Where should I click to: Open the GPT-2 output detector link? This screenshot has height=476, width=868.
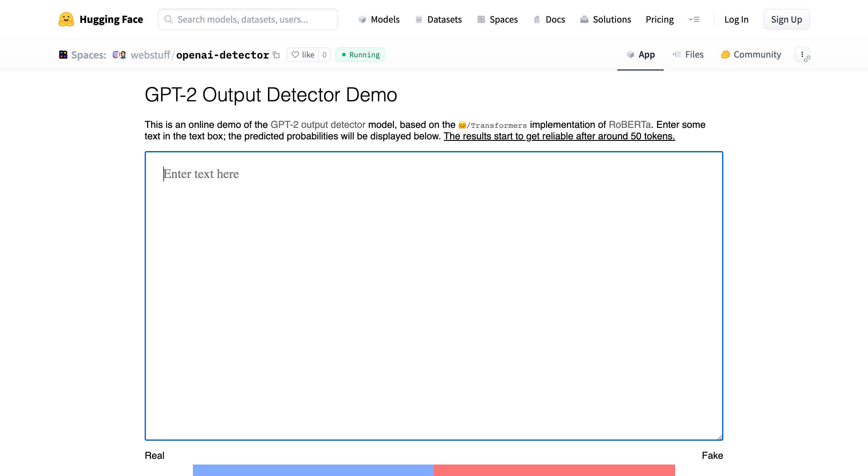[x=318, y=125]
